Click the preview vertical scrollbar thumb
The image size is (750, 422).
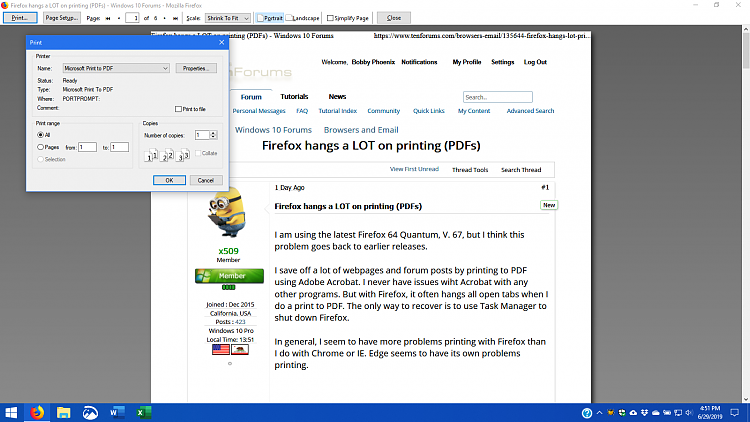(x=746, y=51)
